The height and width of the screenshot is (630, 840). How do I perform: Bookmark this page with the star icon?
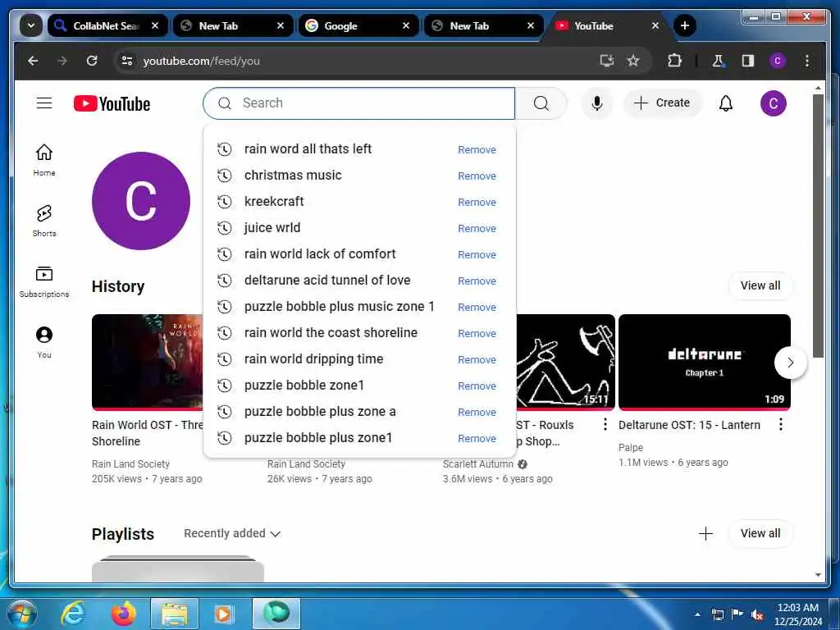(633, 61)
